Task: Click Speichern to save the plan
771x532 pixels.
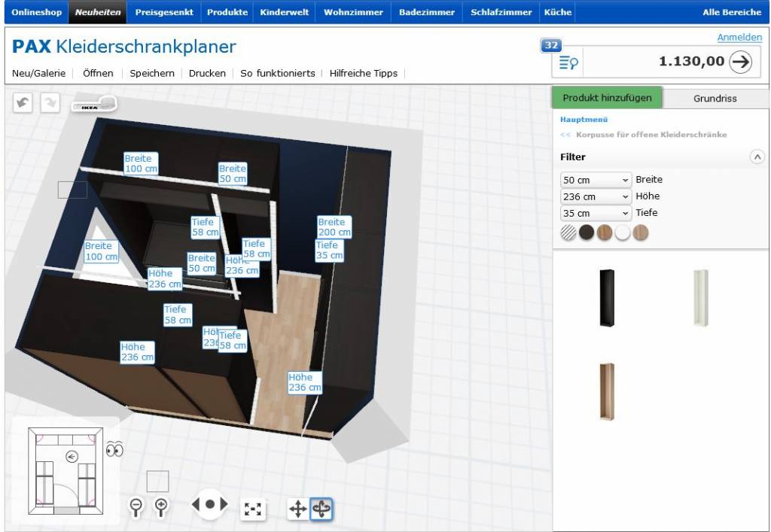Action: click(152, 73)
